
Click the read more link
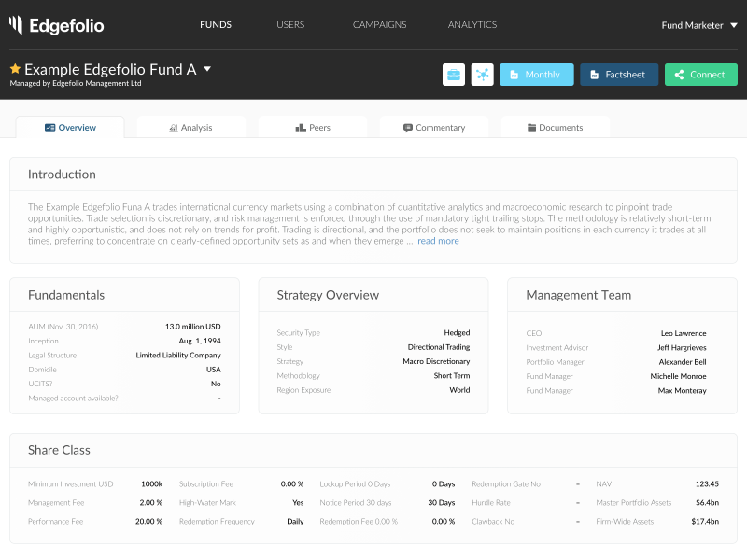point(438,241)
